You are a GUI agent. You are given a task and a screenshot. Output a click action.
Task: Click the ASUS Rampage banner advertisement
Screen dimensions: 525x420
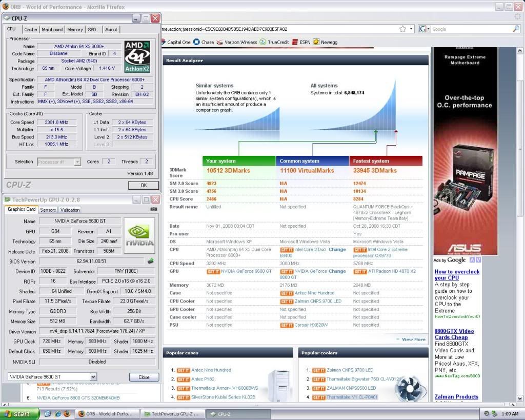(x=465, y=151)
